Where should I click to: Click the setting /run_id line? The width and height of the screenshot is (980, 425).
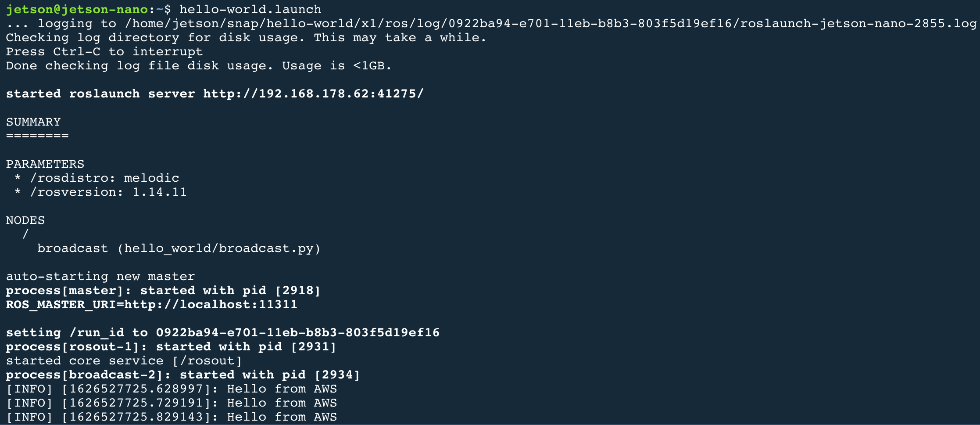point(223,332)
